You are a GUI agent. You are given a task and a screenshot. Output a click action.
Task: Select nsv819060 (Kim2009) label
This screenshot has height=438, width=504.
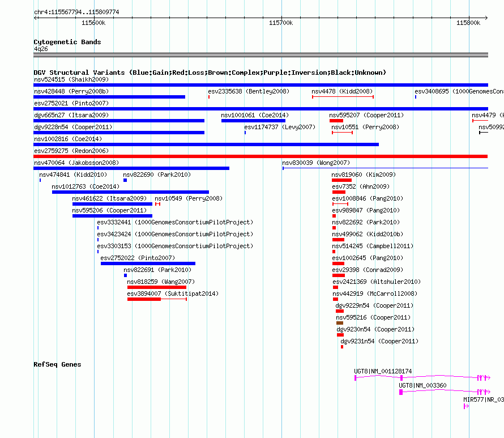tap(364, 175)
